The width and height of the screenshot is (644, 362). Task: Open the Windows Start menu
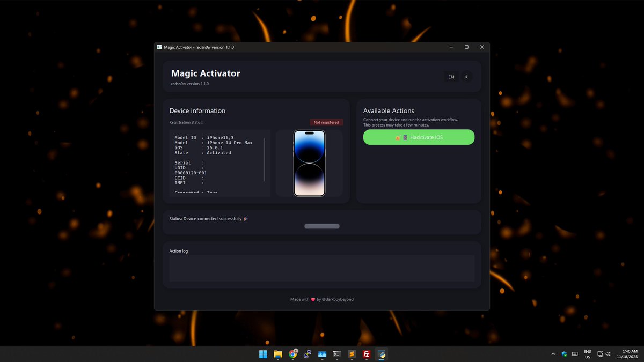264,354
